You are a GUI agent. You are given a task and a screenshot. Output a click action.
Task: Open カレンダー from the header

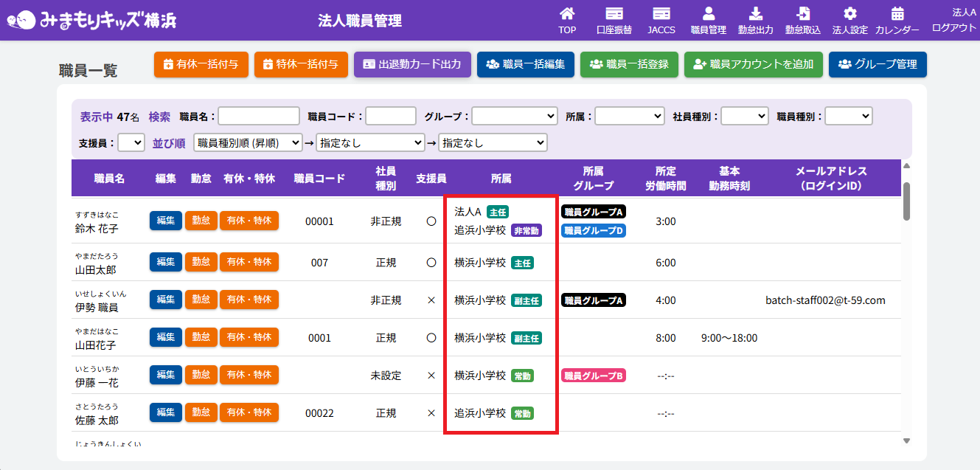(x=897, y=21)
